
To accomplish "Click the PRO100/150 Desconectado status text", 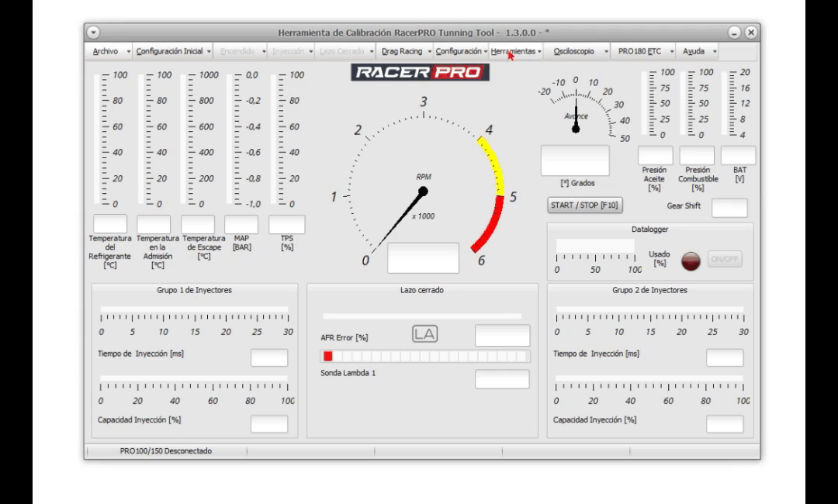I will click(166, 451).
